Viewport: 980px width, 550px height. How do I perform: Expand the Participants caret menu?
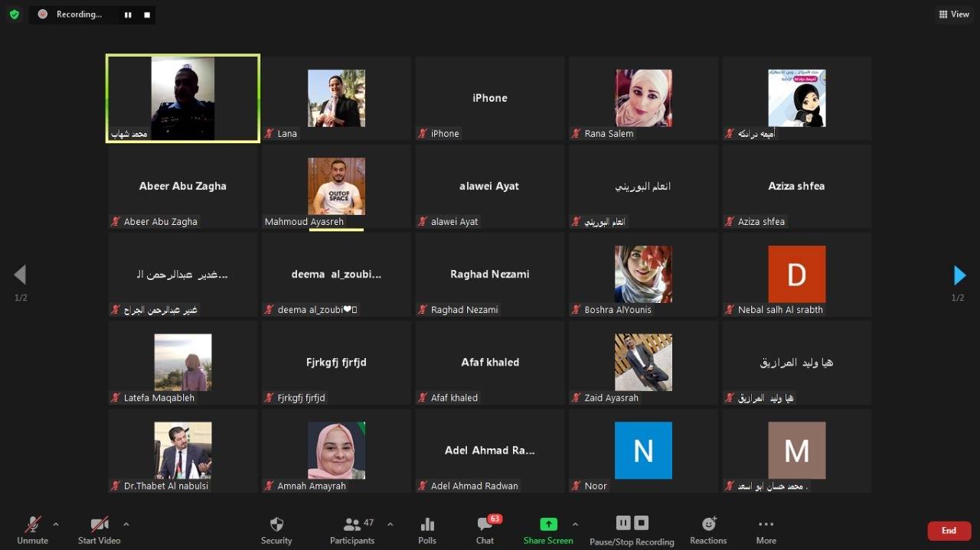tap(390, 524)
